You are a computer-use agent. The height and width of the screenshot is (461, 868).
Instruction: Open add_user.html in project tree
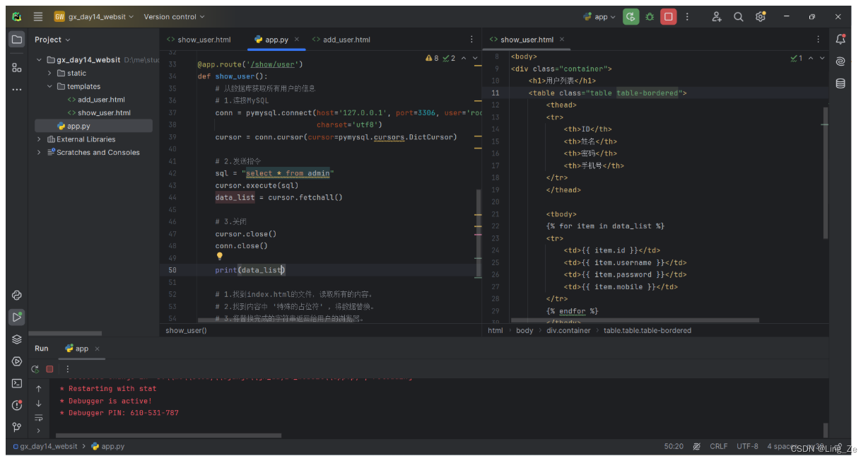[96, 100]
